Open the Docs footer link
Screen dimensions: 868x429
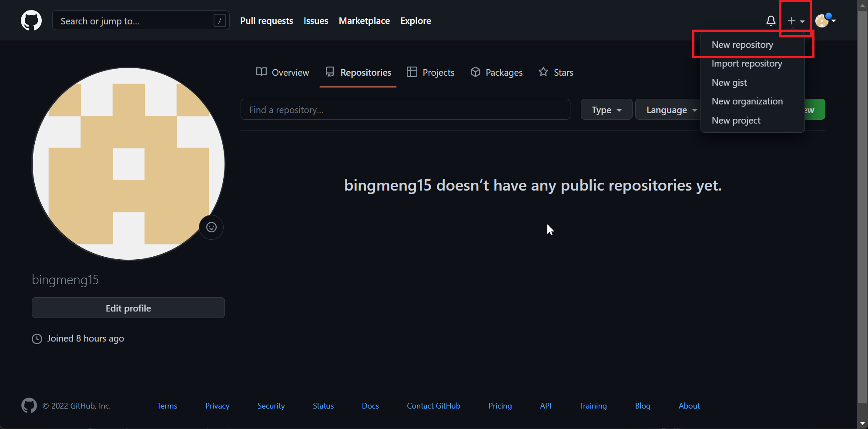(370, 406)
